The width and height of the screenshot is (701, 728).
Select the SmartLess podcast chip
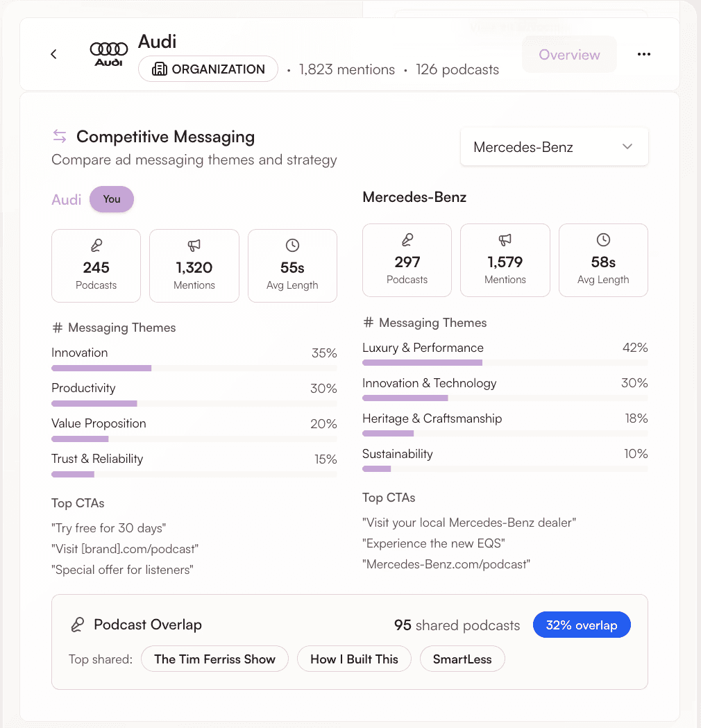coord(462,659)
